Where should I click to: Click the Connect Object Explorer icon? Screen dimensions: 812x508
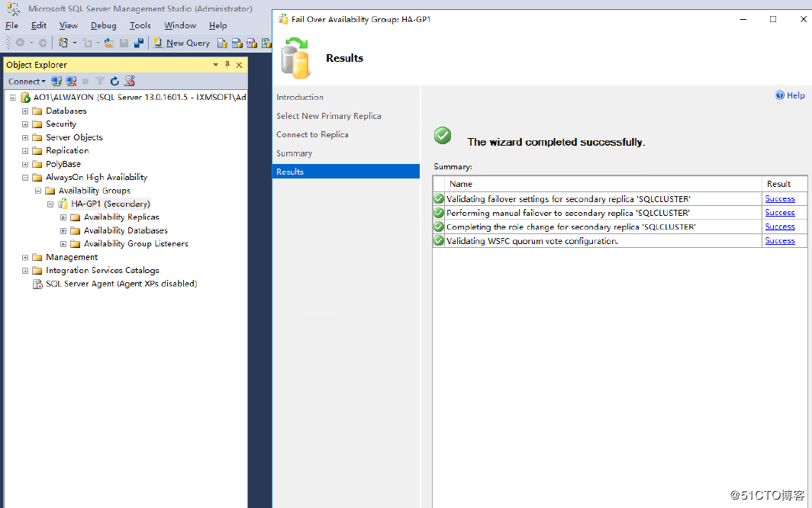pyautogui.click(x=56, y=82)
